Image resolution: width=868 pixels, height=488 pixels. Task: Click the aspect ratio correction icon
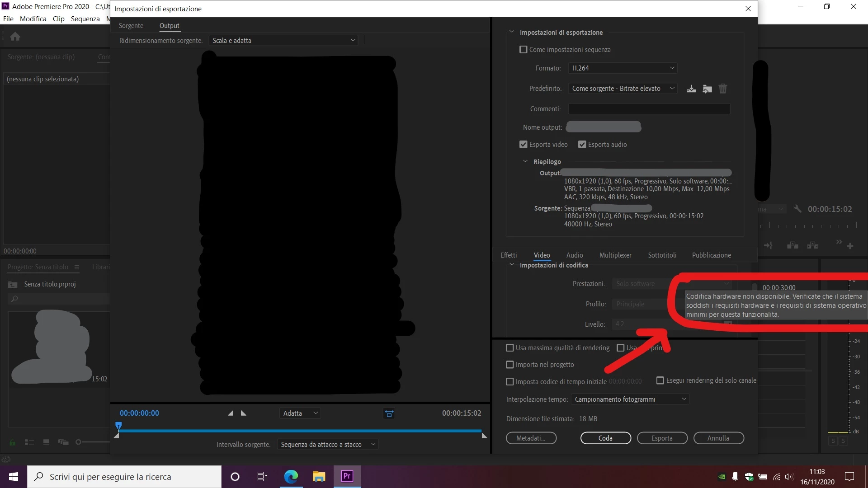click(x=389, y=413)
